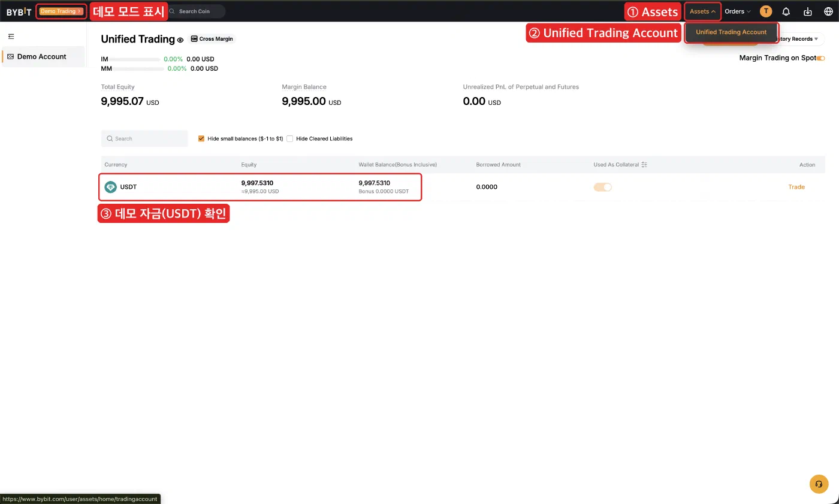Screen dimensions: 839x504
Task: Click the MM margin rate bar
Action: (x=137, y=69)
